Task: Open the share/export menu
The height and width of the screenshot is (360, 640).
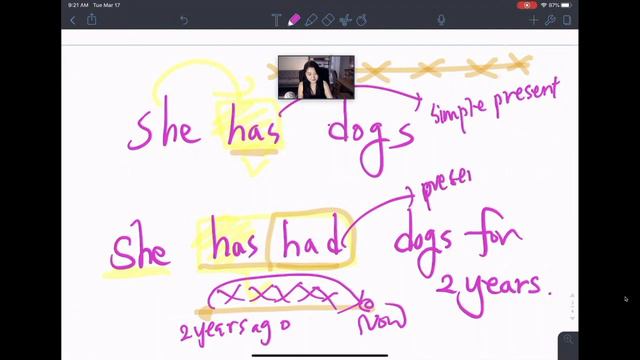Action: (91, 19)
